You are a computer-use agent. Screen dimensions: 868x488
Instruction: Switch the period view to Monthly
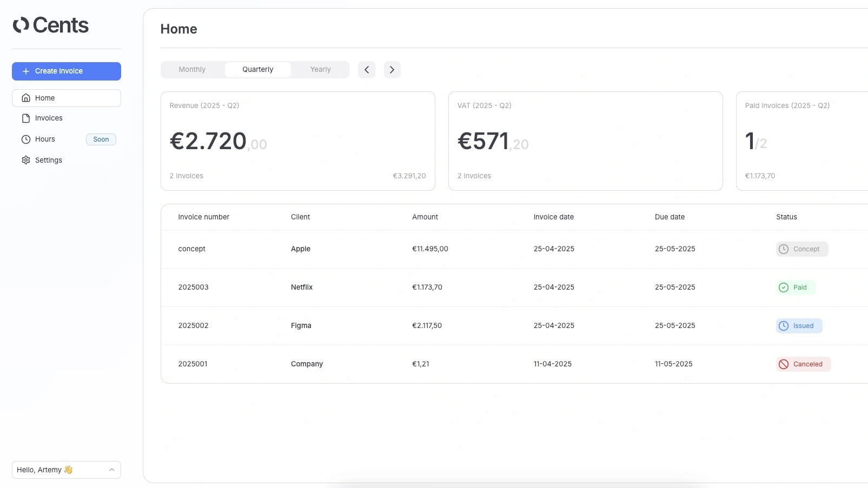[x=192, y=69]
